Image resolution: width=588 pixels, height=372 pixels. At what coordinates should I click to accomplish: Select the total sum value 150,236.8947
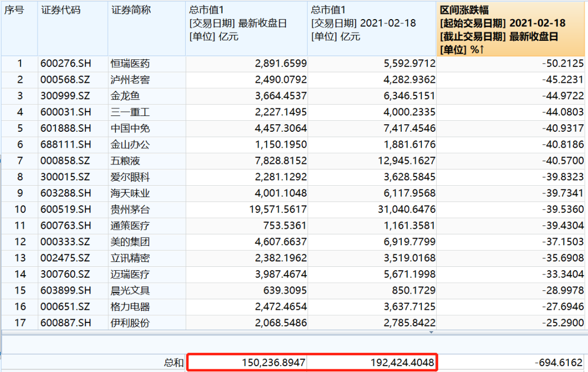[248, 363]
